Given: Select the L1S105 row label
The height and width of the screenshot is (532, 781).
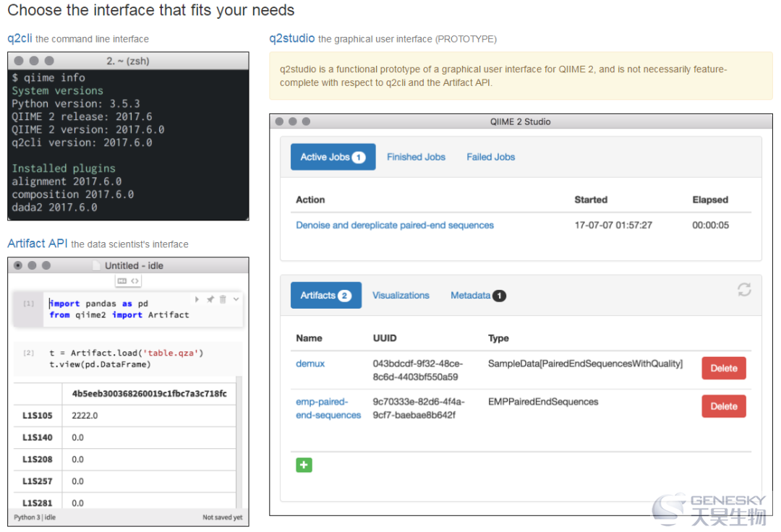Looking at the screenshot, I should point(38,416).
